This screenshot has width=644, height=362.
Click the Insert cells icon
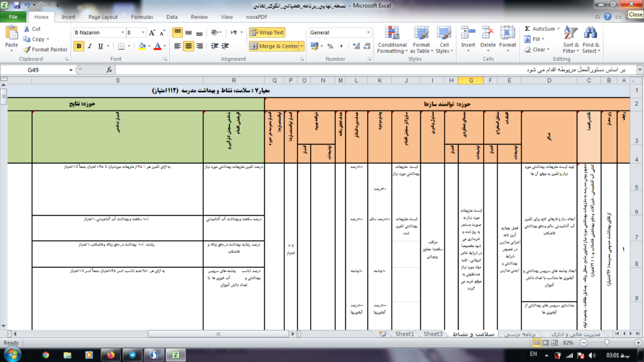pos(468,33)
